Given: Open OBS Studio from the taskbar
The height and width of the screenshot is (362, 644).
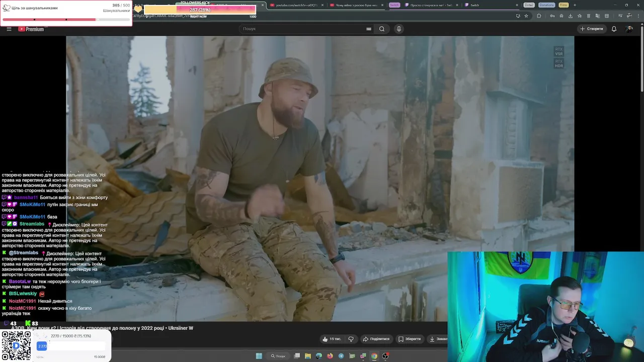Looking at the screenshot, I should click(385, 356).
